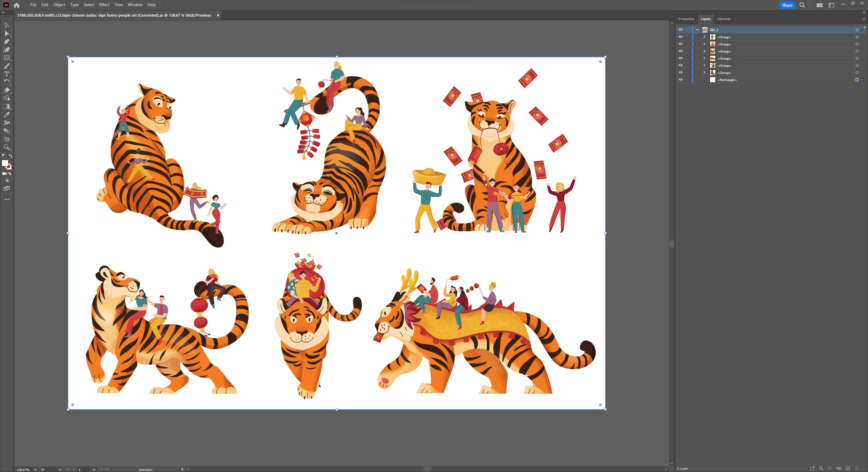
Task: Open the Effect menu
Action: pos(104,5)
